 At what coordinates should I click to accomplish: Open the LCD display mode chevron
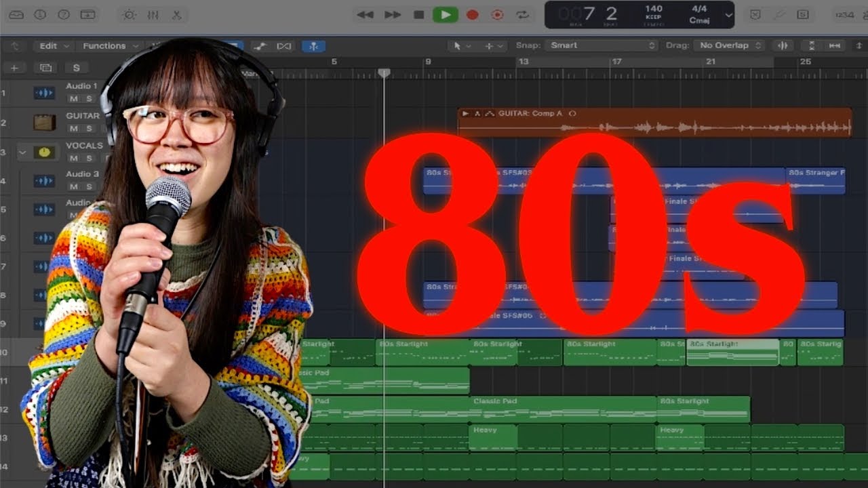728,15
